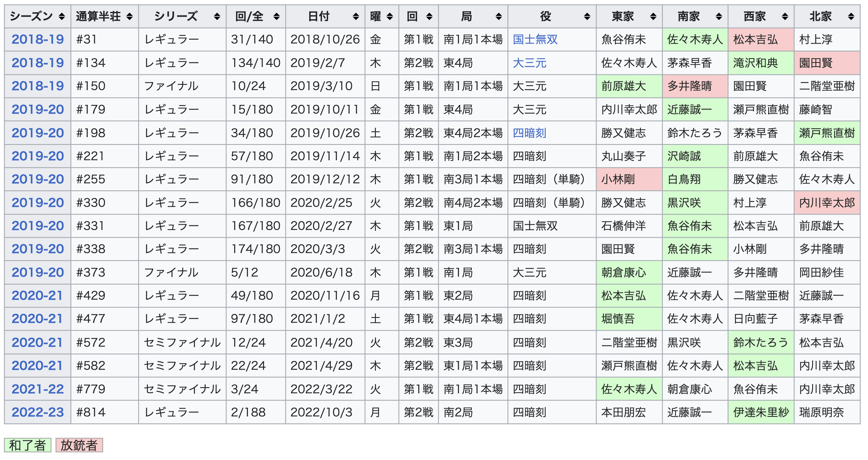Screen dimensions: 868x460
Task: Open 2018-19 season link in row #150
Action: [x=38, y=86]
